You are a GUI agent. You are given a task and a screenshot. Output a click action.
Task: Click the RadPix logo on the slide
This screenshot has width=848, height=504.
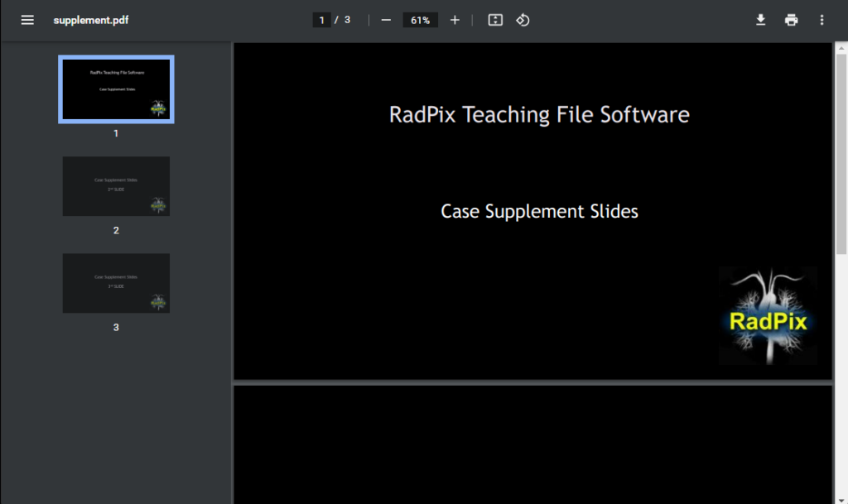[x=768, y=316]
